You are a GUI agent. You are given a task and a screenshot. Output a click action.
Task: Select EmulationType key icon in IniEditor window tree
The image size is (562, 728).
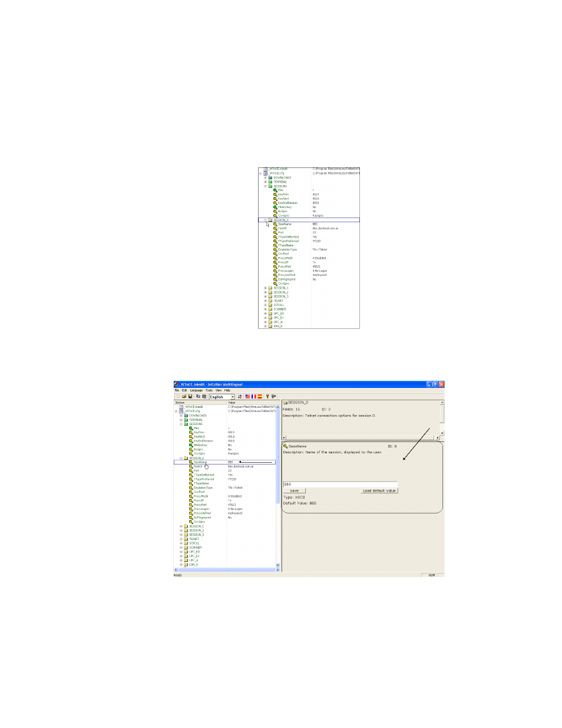pyautogui.click(x=191, y=487)
